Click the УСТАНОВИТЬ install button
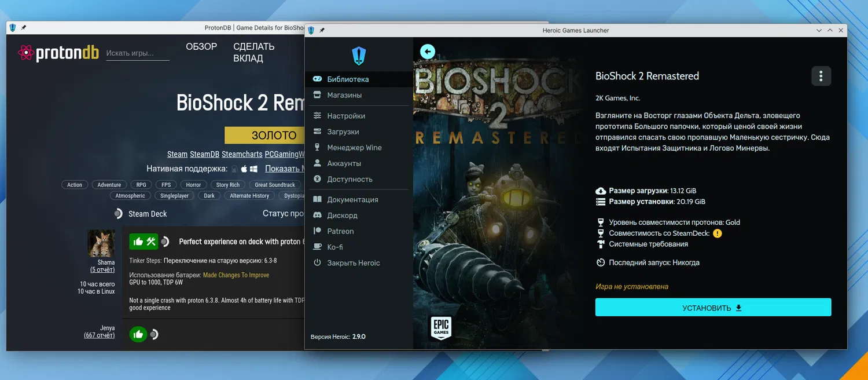The image size is (868, 380). pyautogui.click(x=713, y=308)
